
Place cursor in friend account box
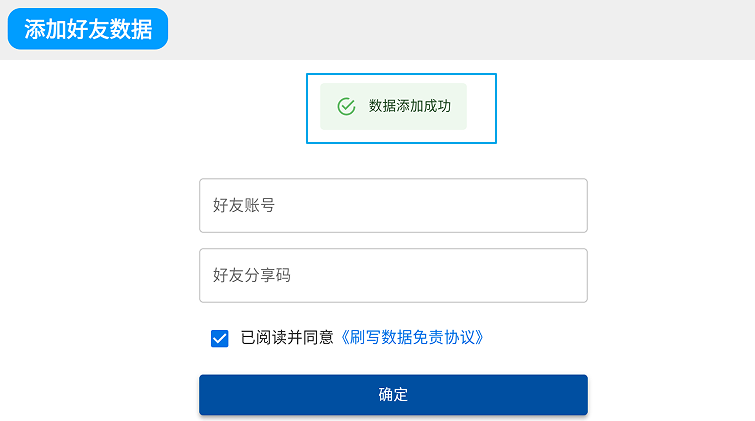tap(393, 206)
